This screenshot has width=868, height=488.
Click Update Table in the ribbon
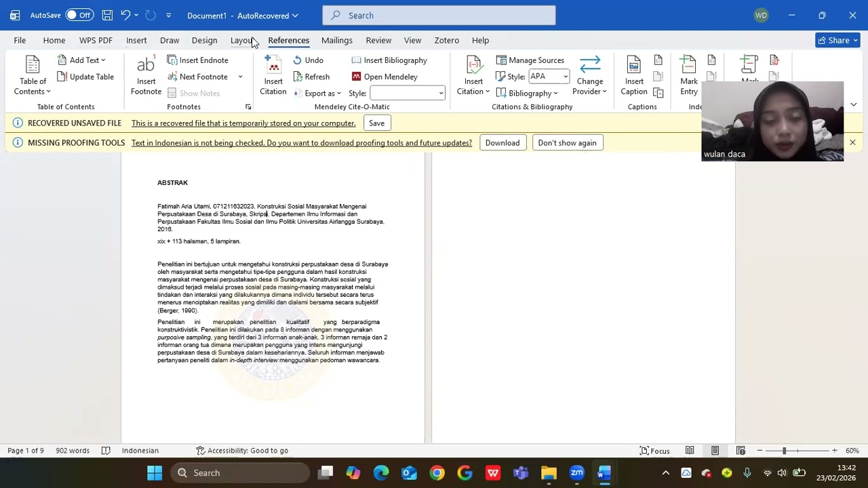pos(85,77)
